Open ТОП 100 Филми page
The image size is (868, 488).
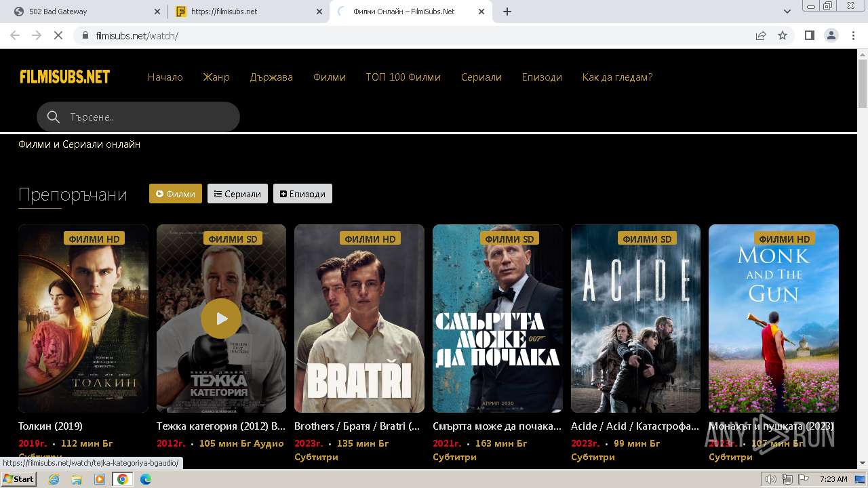[403, 77]
